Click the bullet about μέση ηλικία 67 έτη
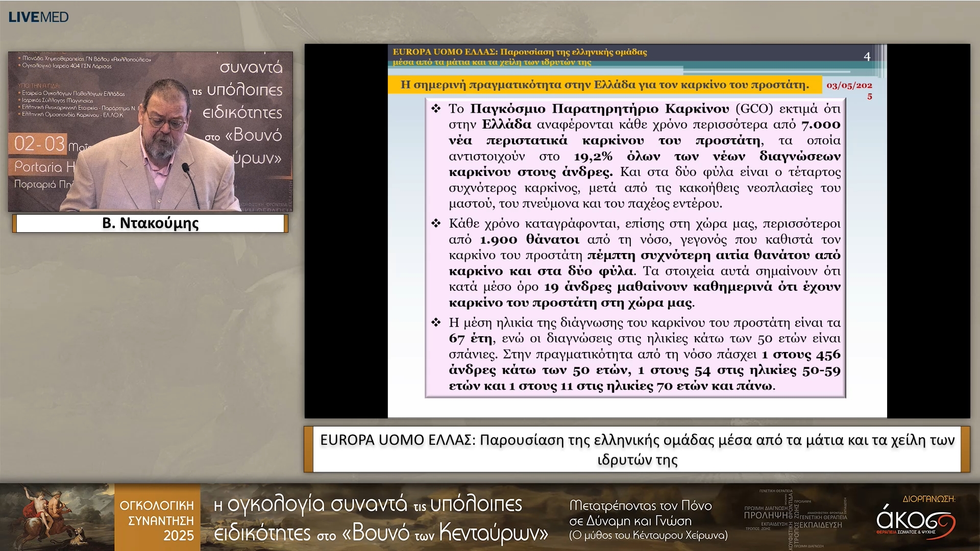The image size is (980, 551). 636,354
